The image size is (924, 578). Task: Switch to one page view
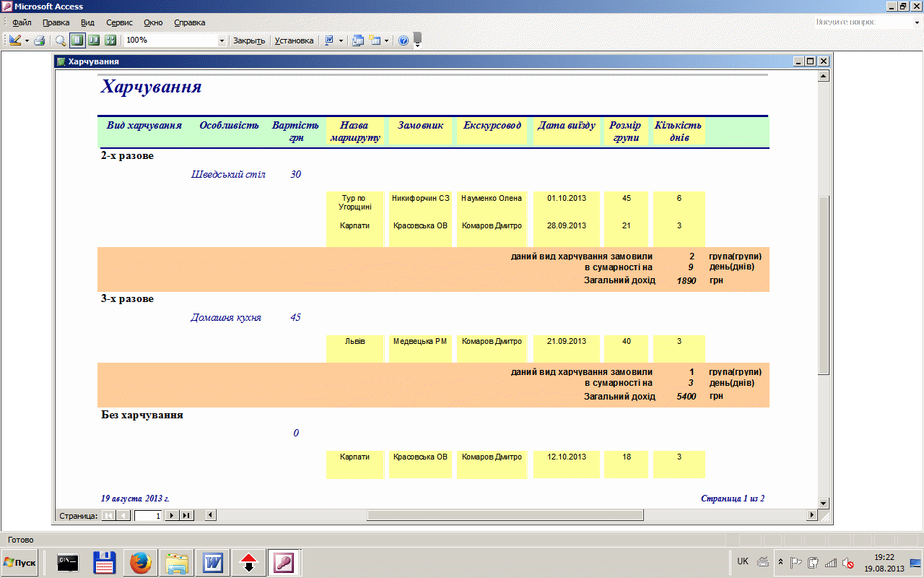[77, 40]
